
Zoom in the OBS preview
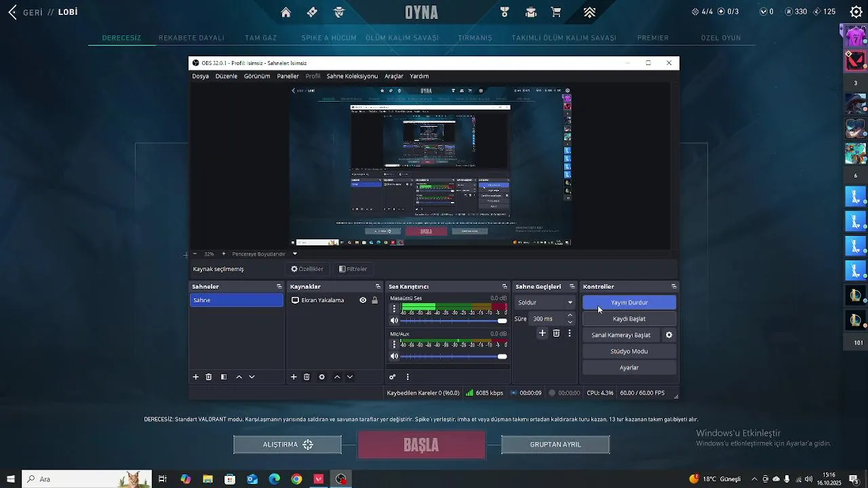click(x=224, y=253)
